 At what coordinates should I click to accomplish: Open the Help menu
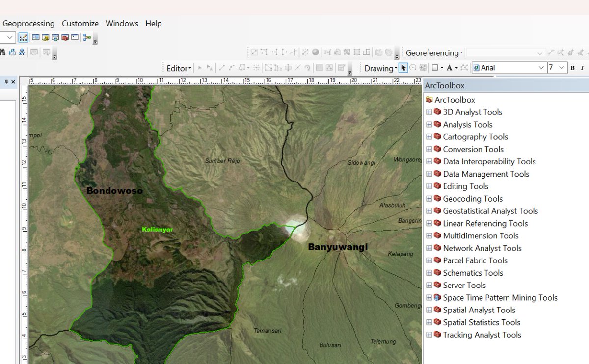(x=154, y=23)
